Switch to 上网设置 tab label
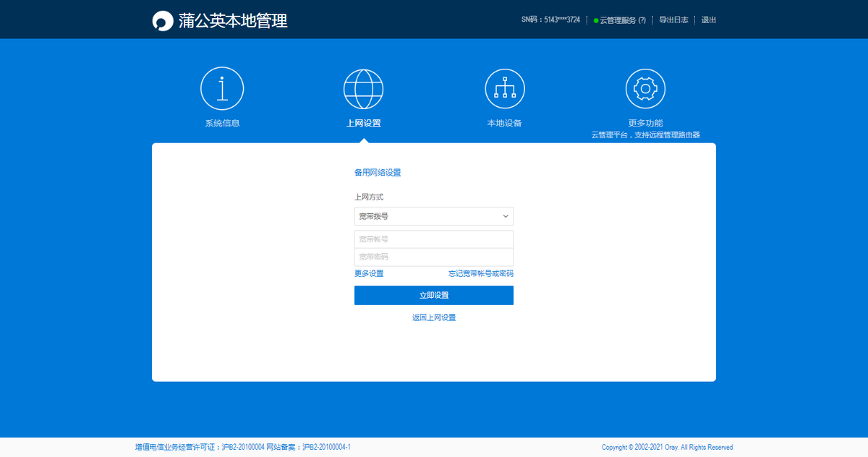This screenshot has width=868, height=457. click(x=363, y=123)
